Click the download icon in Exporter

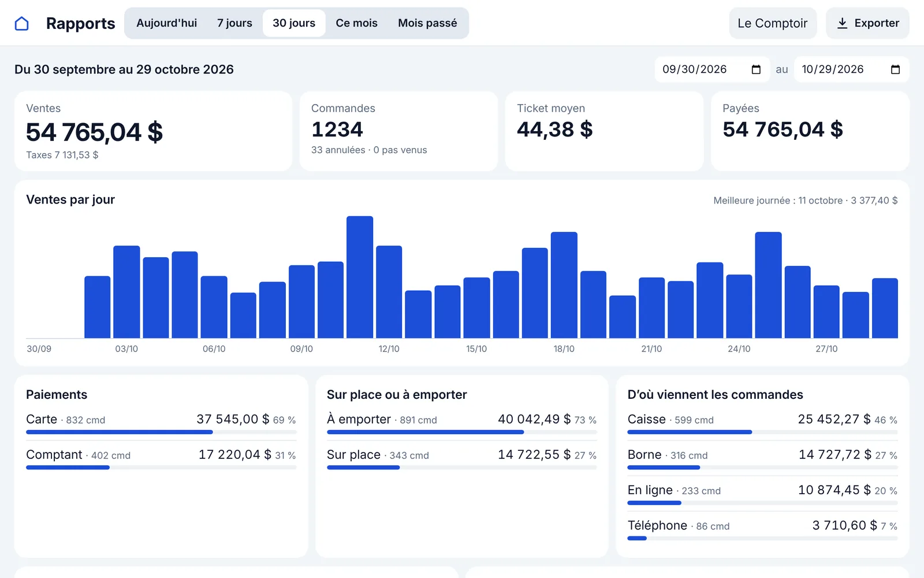pos(843,23)
